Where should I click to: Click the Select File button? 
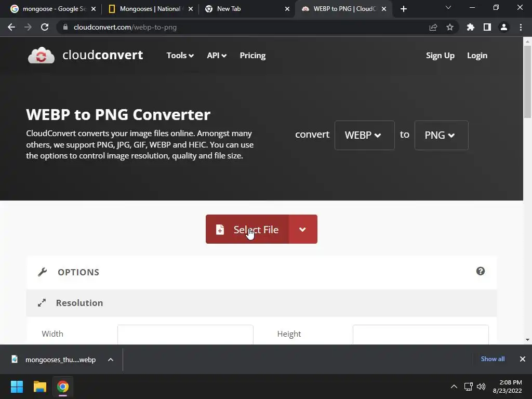[247, 229]
